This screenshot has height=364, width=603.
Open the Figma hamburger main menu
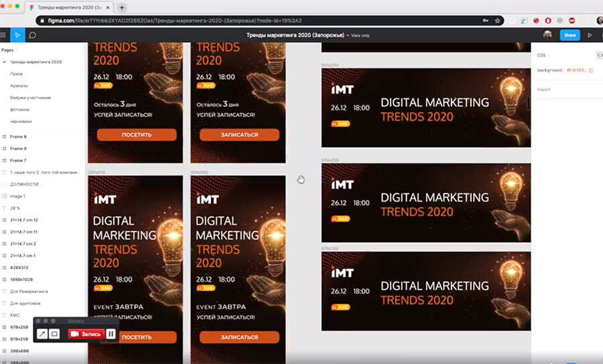point(3,35)
